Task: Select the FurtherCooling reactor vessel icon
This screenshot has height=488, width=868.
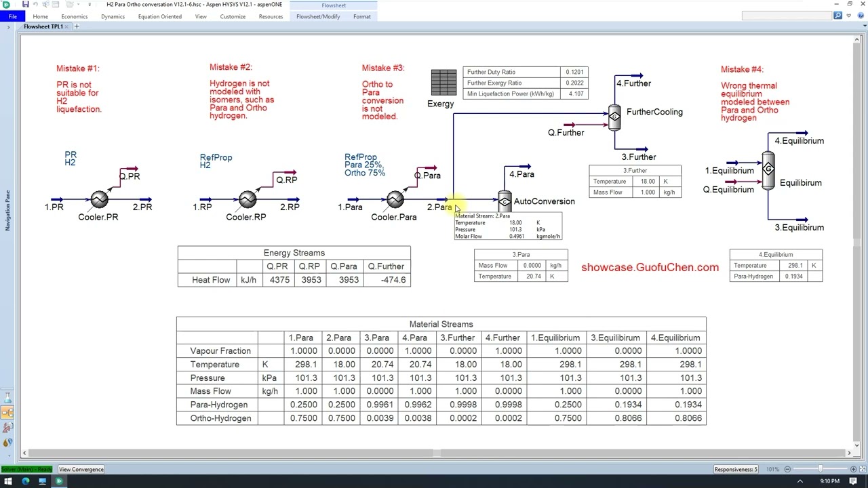Action: (x=614, y=117)
